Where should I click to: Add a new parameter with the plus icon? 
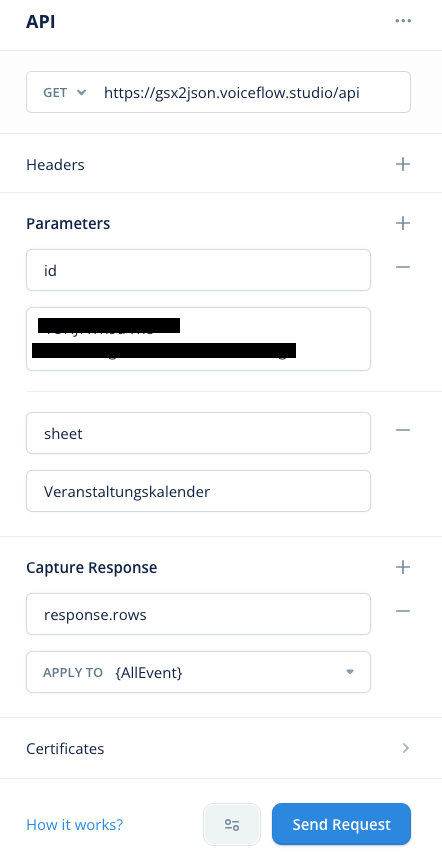tap(402, 223)
